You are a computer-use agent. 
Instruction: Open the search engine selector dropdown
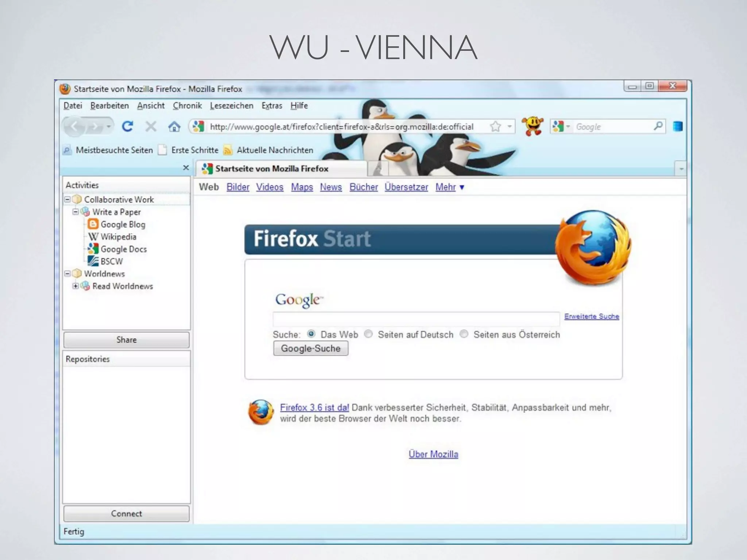pos(568,127)
